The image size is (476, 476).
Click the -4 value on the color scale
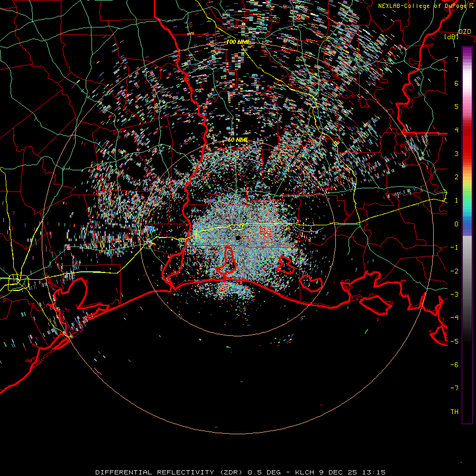pos(454,318)
